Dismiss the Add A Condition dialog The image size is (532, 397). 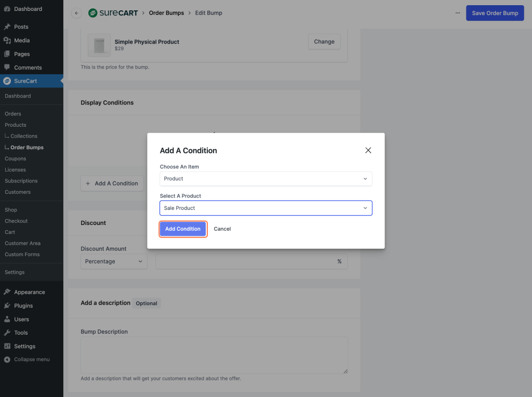pos(368,150)
